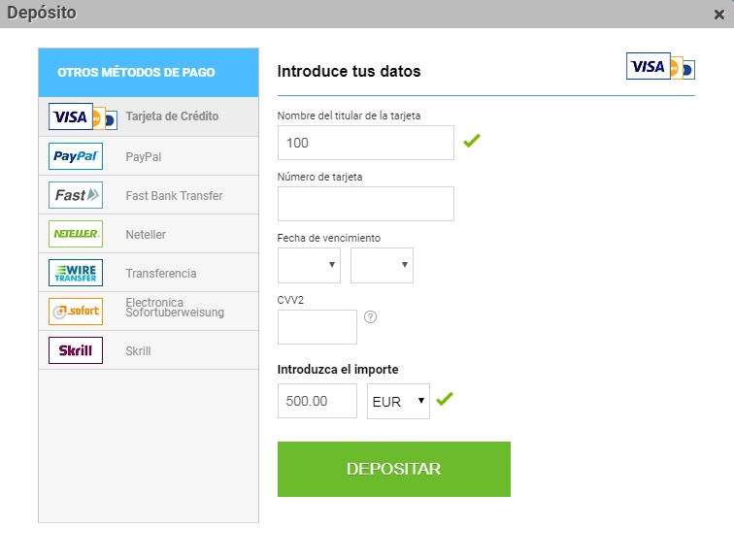The width and height of the screenshot is (734, 560).
Task: Open the expiry month dropdown
Action: [309, 265]
